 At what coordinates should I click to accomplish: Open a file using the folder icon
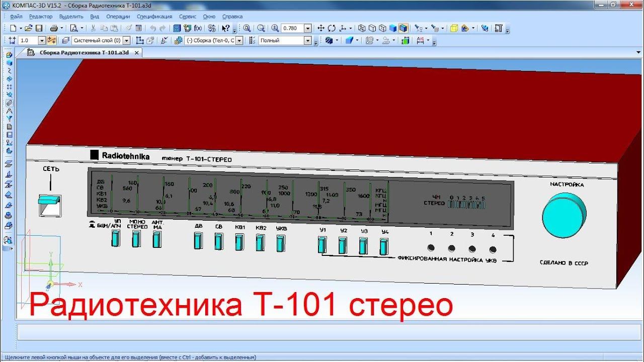click(29, 28)
